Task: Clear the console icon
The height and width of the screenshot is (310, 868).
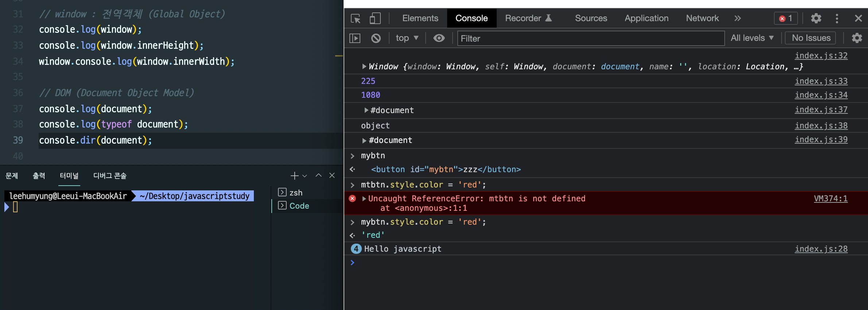Action: (376, 38)
